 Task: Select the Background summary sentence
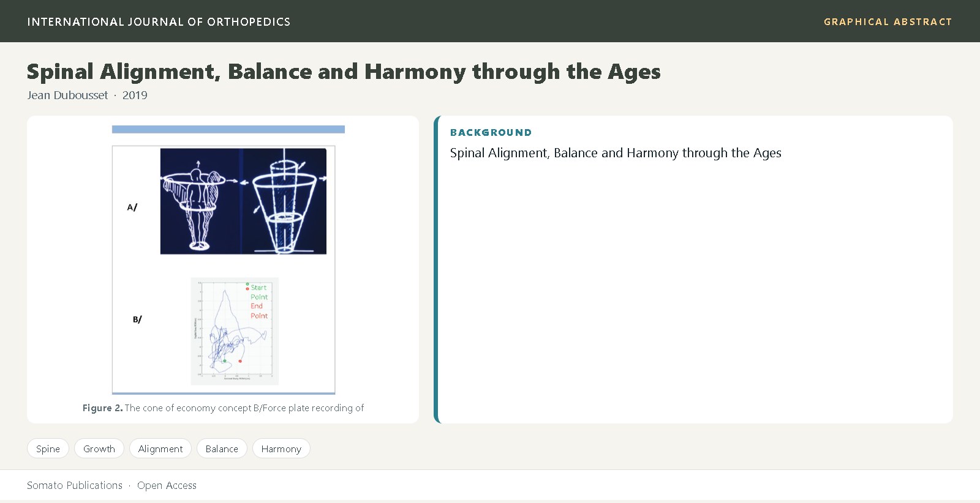tap(616, 153)
